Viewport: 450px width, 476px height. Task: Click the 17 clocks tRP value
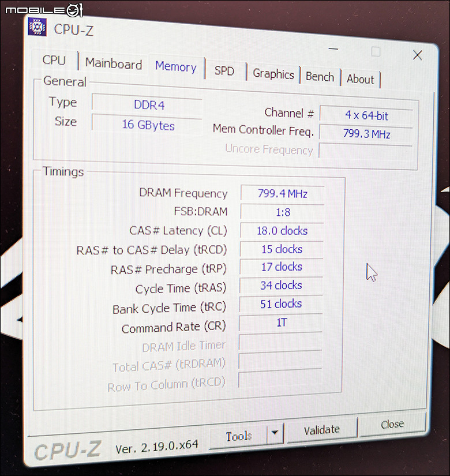[x=281, y=267]
